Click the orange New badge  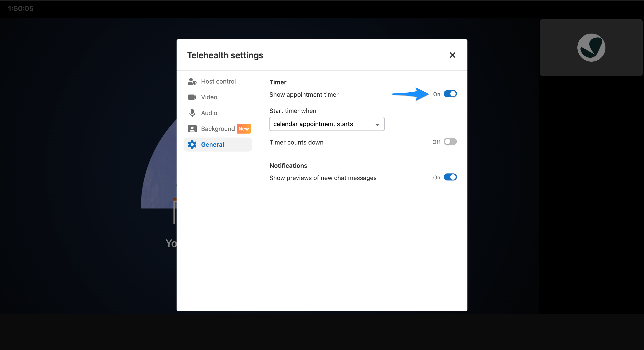tap(244, 129)
